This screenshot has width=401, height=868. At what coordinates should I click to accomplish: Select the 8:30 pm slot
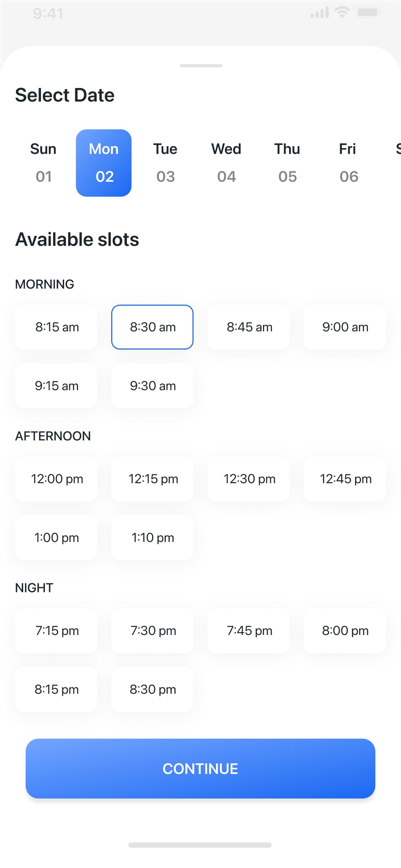point(153,689)
